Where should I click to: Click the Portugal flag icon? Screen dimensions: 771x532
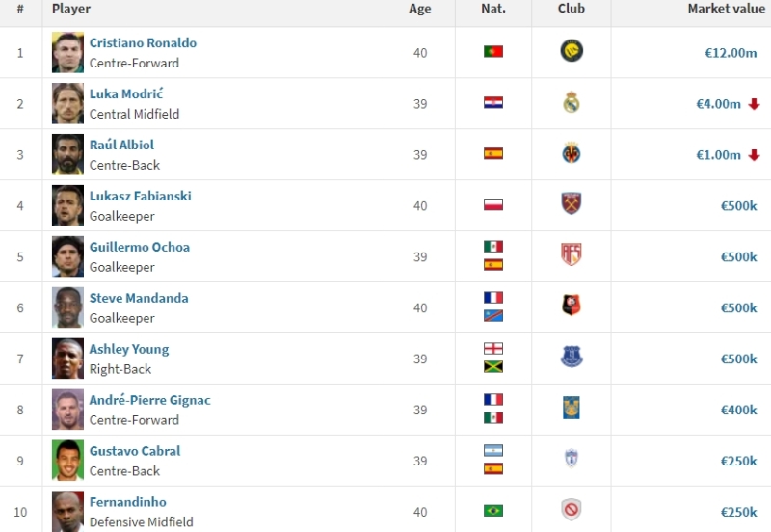493,52
